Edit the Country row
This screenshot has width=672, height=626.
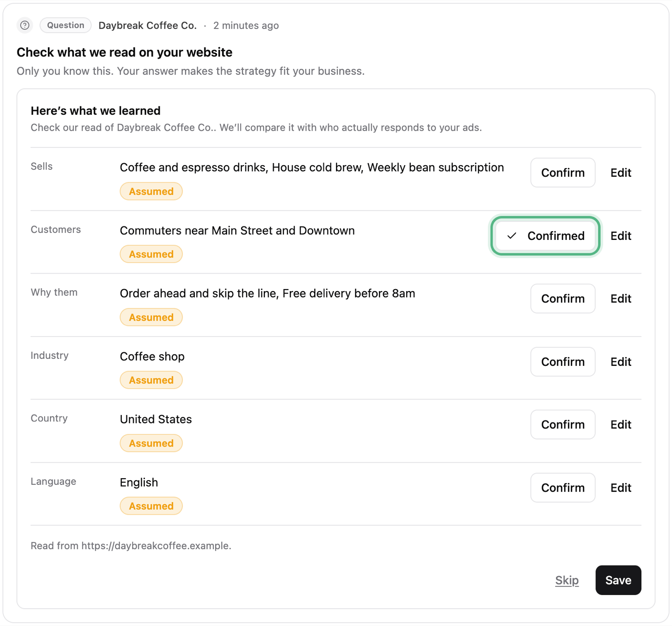pos(621,425)
